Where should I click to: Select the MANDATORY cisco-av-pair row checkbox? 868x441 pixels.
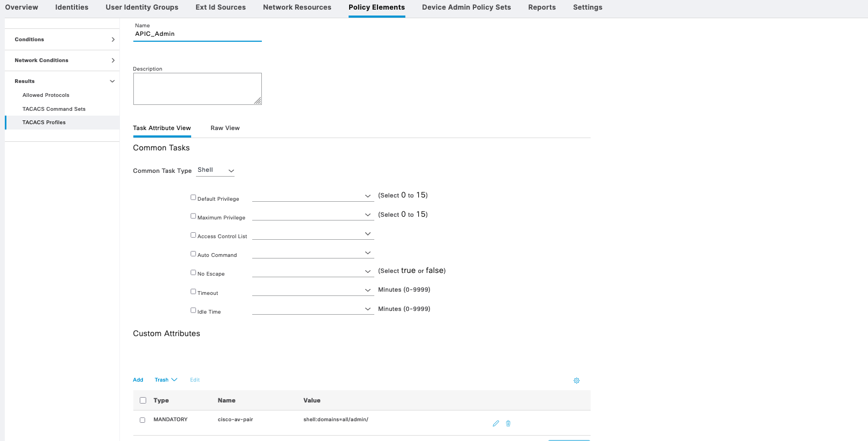142,420
